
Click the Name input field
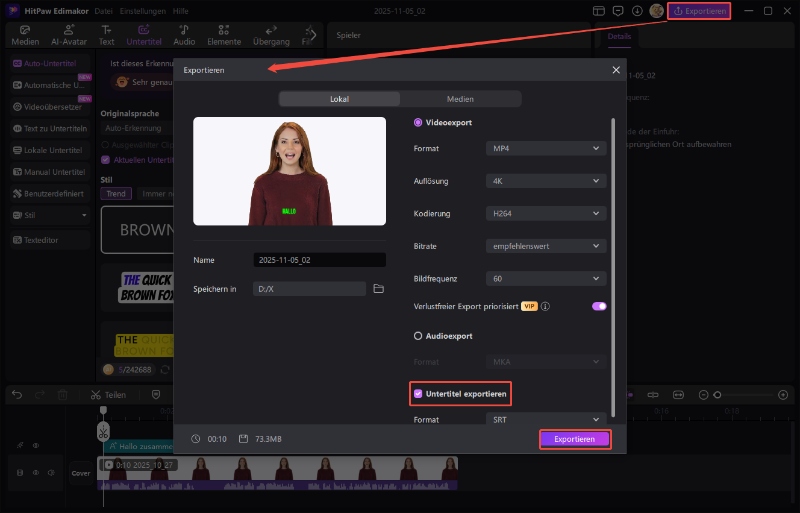click(319, 260)
